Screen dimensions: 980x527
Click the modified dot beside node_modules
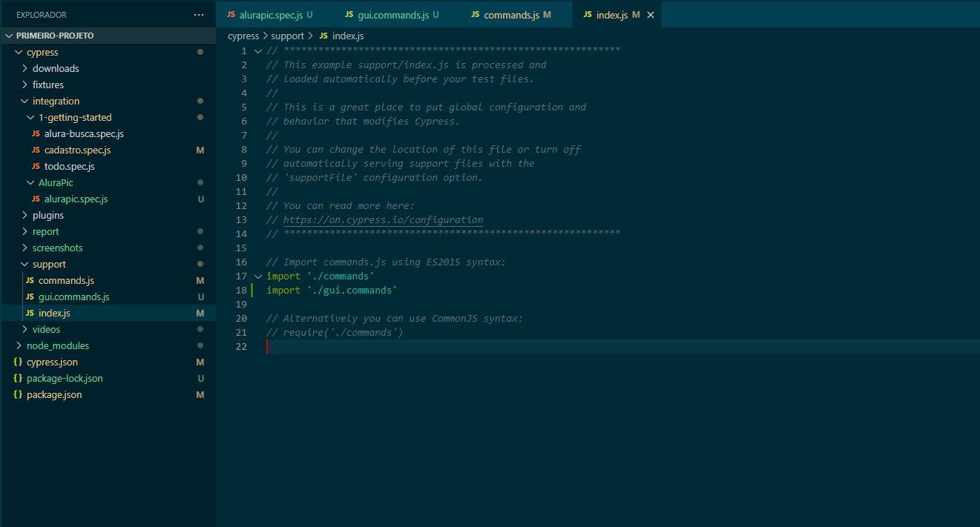200,345
